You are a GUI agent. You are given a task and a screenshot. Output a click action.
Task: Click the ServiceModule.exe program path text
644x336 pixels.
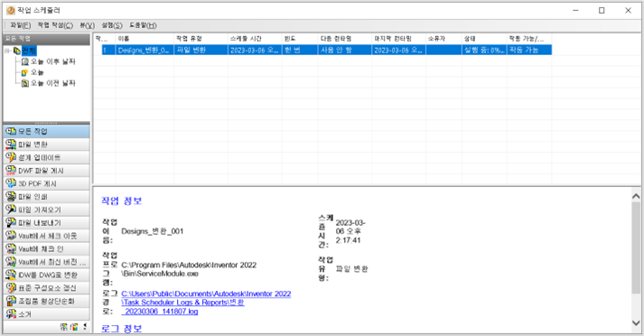[189, 269]
